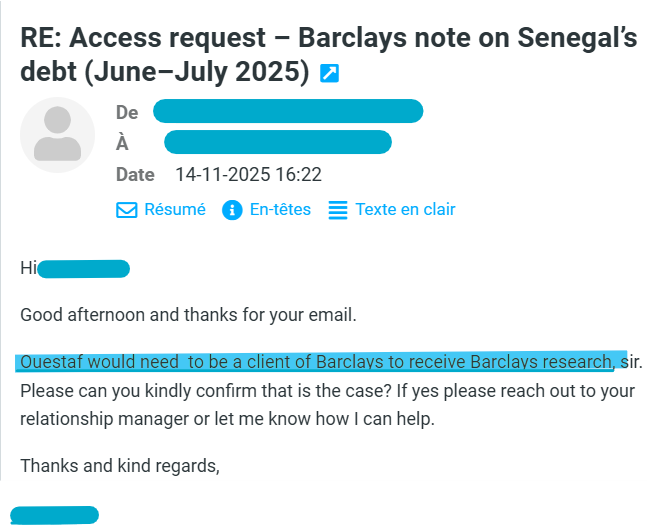Click the Thanks and kind regards line
Image resolution: width=647 pixels, height=525 pixels.
tap(120, 466)
